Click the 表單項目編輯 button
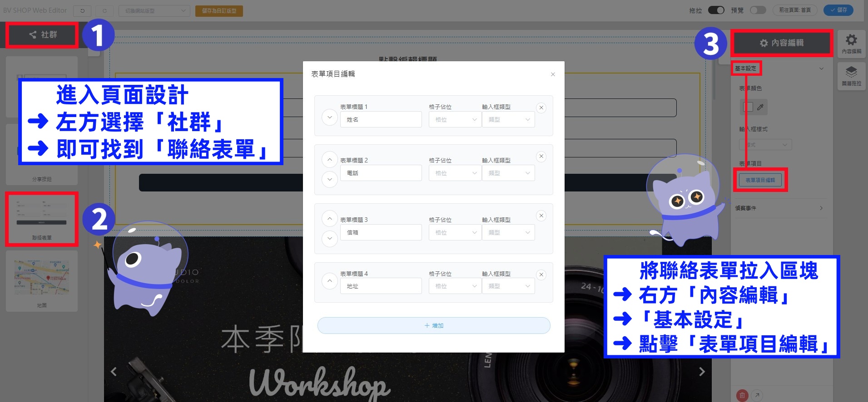This screenshot has width=868, height=402. coord(760,180)
